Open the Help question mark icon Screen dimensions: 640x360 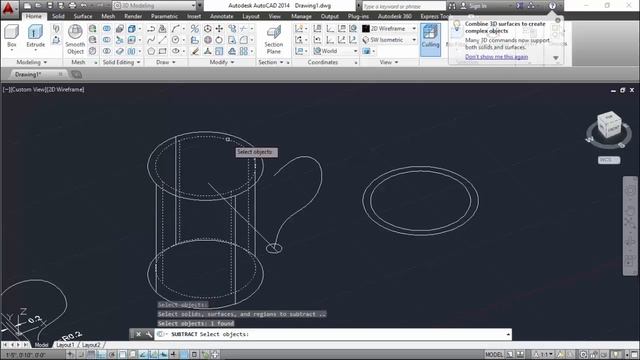click(x=552, y=6)
